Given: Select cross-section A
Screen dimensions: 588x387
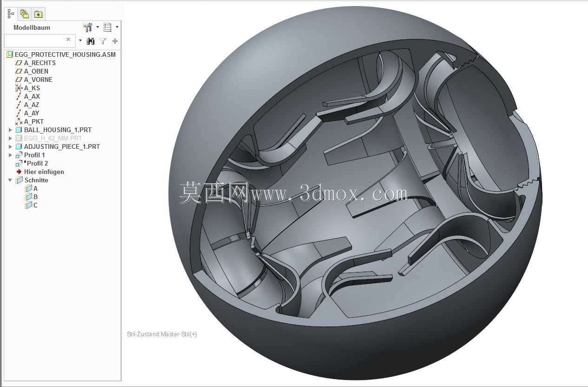Looking at the screenshot, I should pos(35,188).
